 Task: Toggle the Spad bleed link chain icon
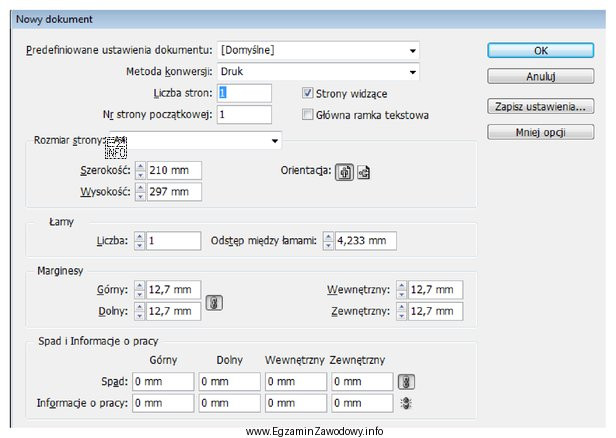point(406,381)
